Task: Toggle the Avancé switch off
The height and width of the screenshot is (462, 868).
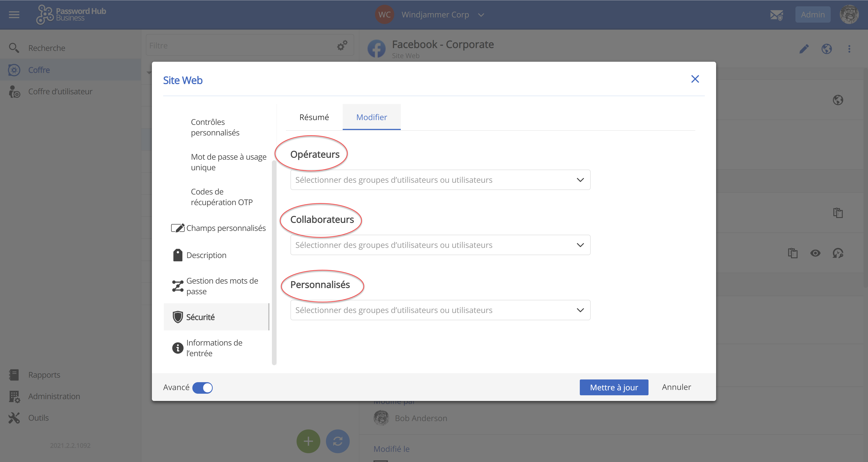Action: point(203,388)
